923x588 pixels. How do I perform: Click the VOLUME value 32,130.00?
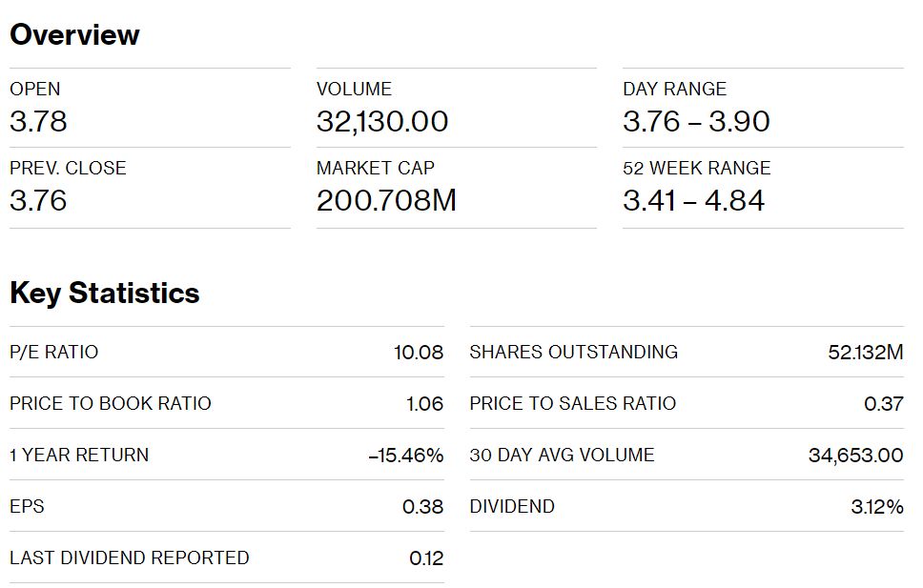[382, 122]
